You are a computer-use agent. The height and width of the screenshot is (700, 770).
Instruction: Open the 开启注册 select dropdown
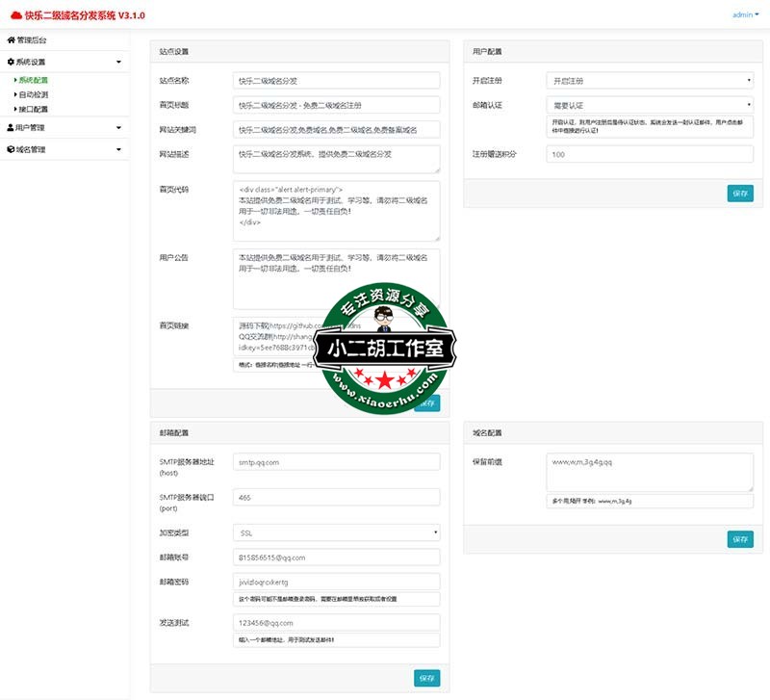pos(650,81)
